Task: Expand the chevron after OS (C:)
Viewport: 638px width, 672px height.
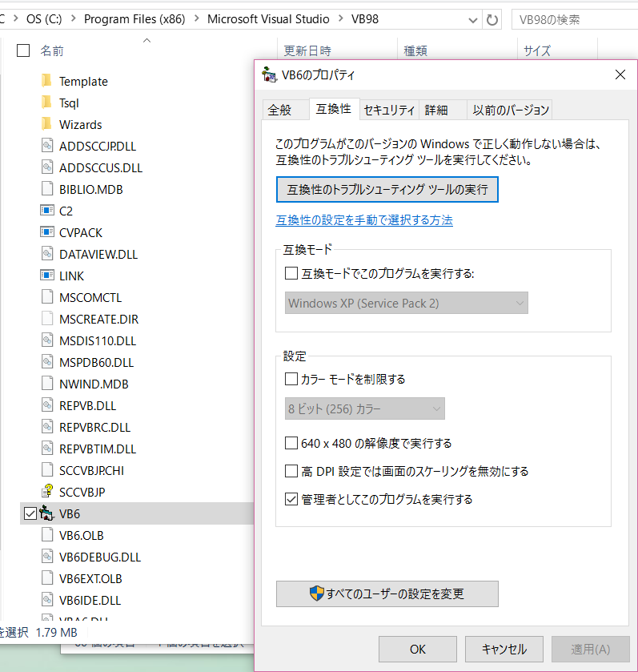Action: tap(73, 18)
